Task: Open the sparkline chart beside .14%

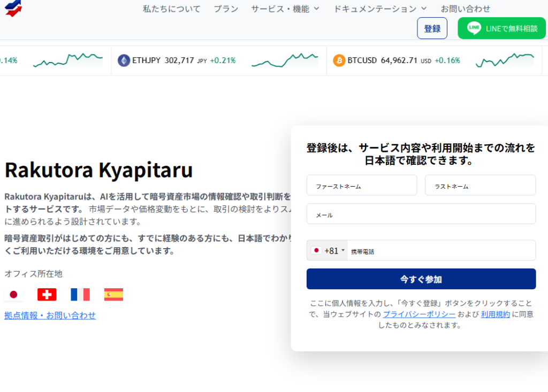Action: point(68,60)
